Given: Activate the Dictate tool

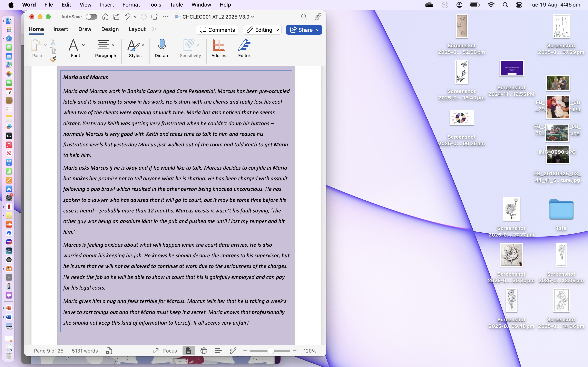Looking at the screenshot, I should pos(162,49).
